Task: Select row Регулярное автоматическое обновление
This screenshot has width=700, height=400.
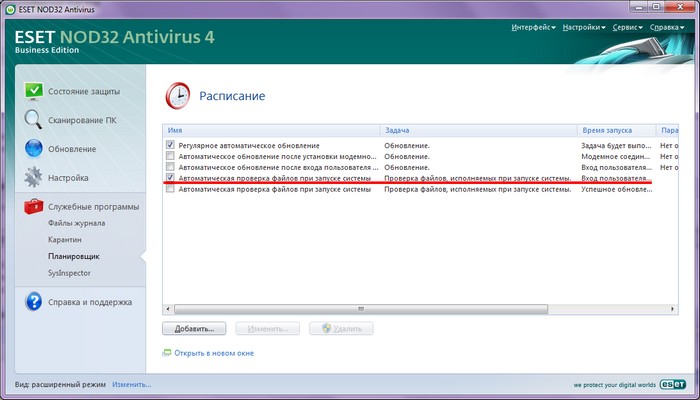Action: [x=420, y=146]
